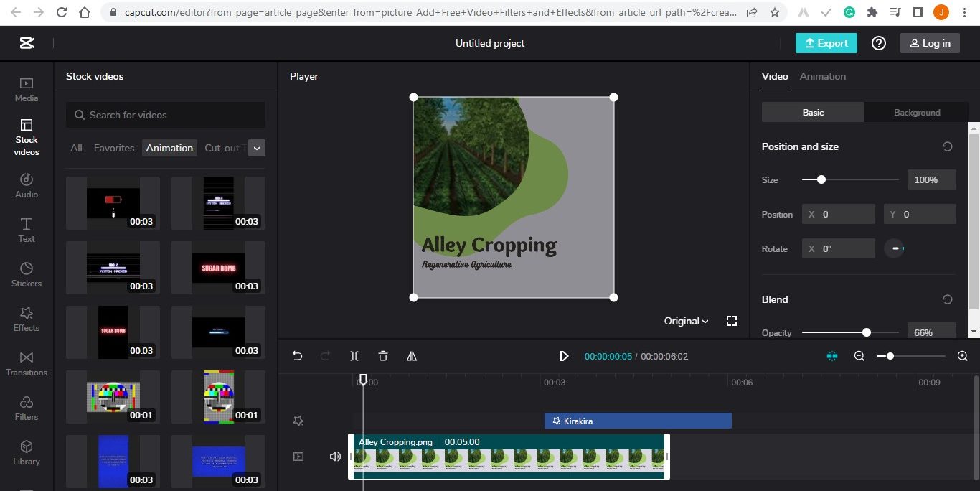This screenshot has width=980, height=491.
Task: Open the Filters panel
Action: (26, 408)
